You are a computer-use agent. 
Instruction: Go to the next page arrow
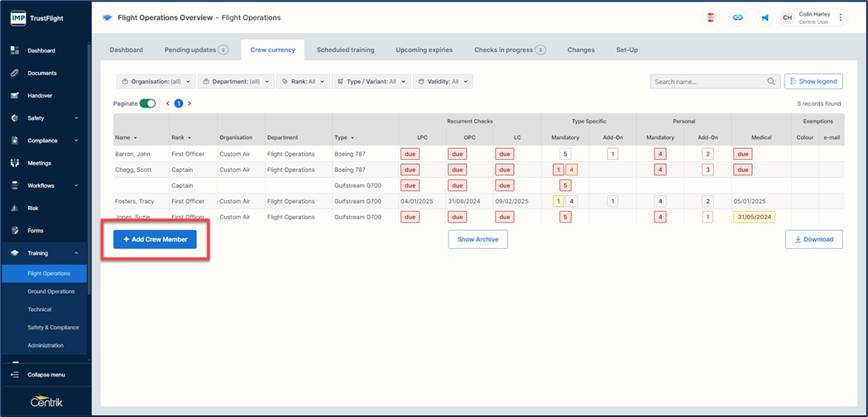[189, 103]
